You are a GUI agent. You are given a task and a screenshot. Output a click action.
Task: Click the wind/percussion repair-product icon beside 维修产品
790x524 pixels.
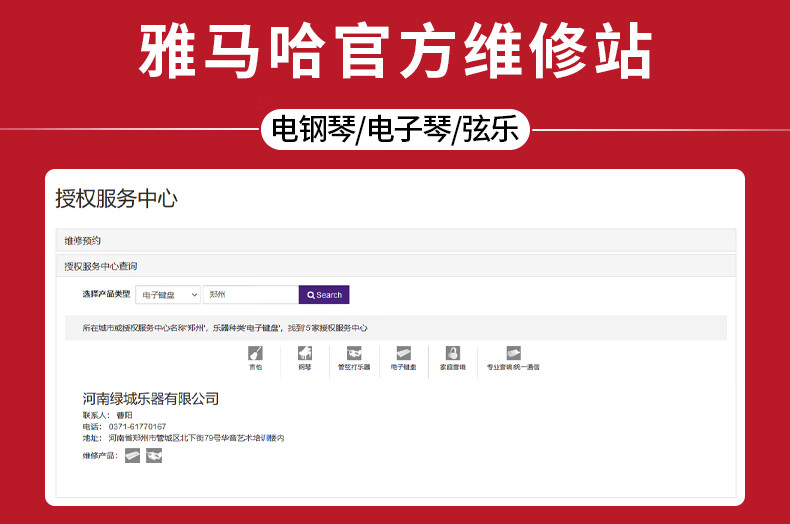pos(154,455)
